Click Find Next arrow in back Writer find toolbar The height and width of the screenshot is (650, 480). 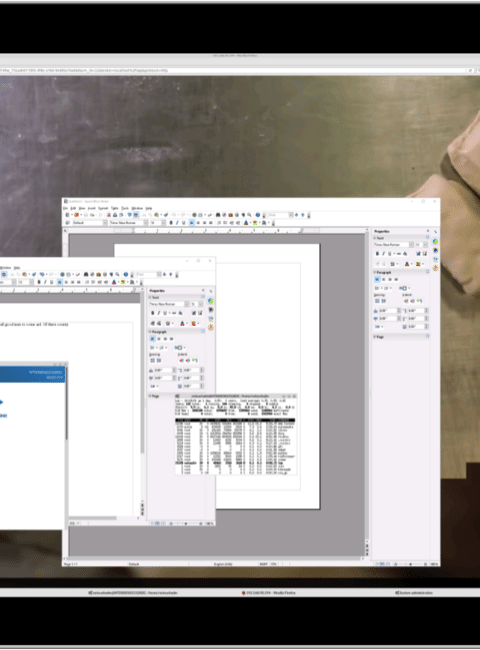[x=296, y=215]
